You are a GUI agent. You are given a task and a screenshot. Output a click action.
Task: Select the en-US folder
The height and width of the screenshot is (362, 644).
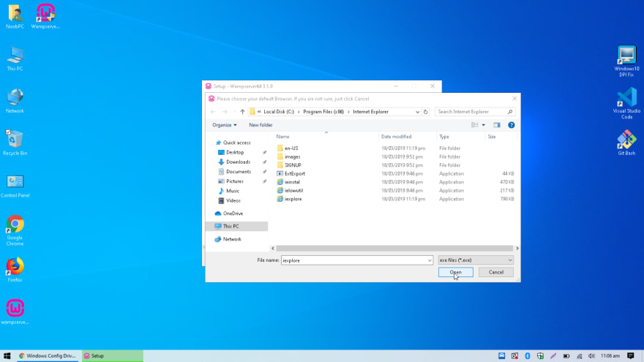[291, 148]
